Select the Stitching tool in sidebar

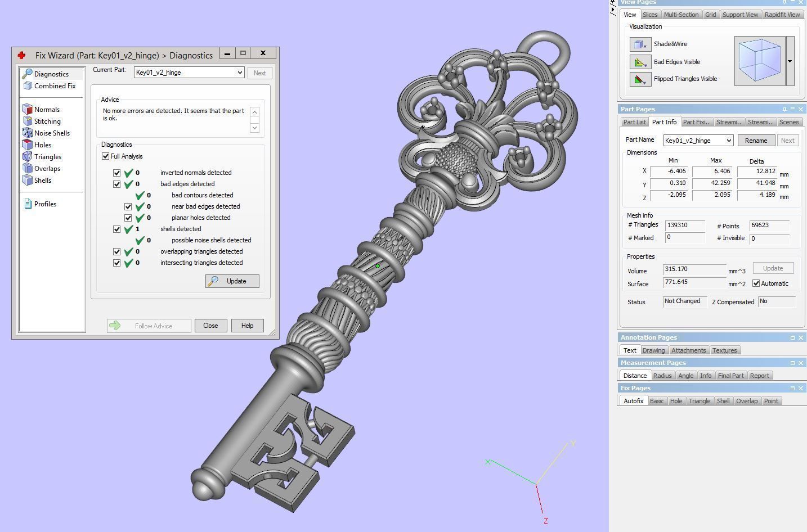coord(47,121)
